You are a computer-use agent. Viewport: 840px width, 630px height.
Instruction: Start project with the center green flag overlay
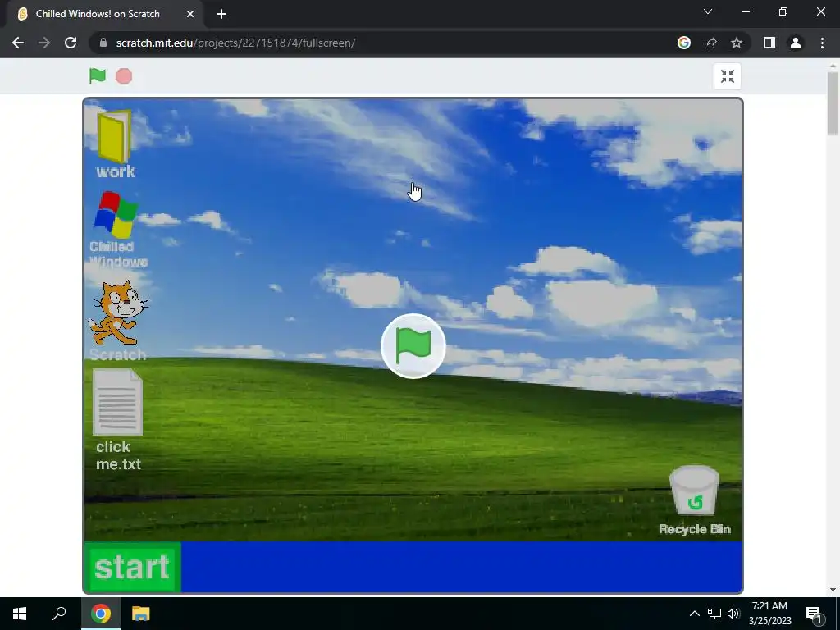413,346
